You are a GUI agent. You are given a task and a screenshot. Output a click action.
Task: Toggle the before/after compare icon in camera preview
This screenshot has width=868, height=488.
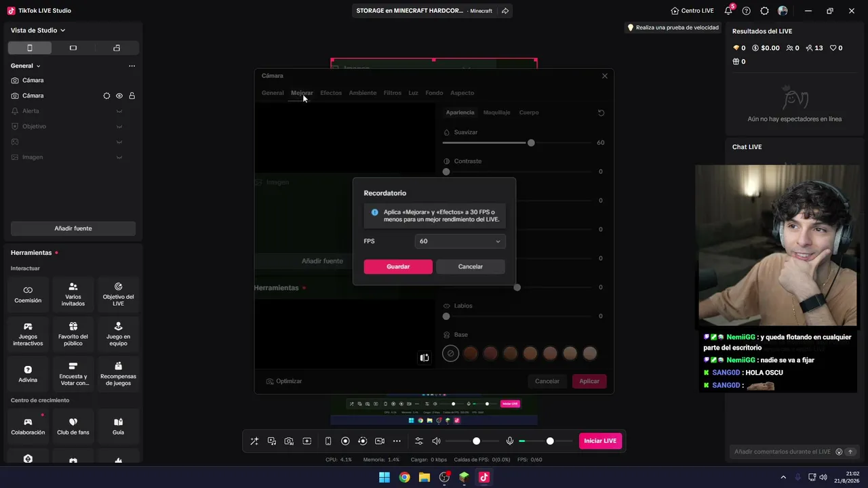[425, 358]
